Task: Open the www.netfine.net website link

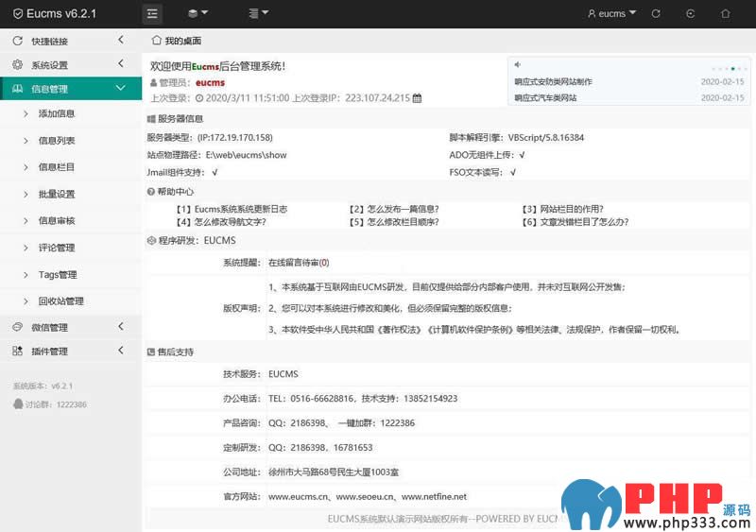Action: 434,497
